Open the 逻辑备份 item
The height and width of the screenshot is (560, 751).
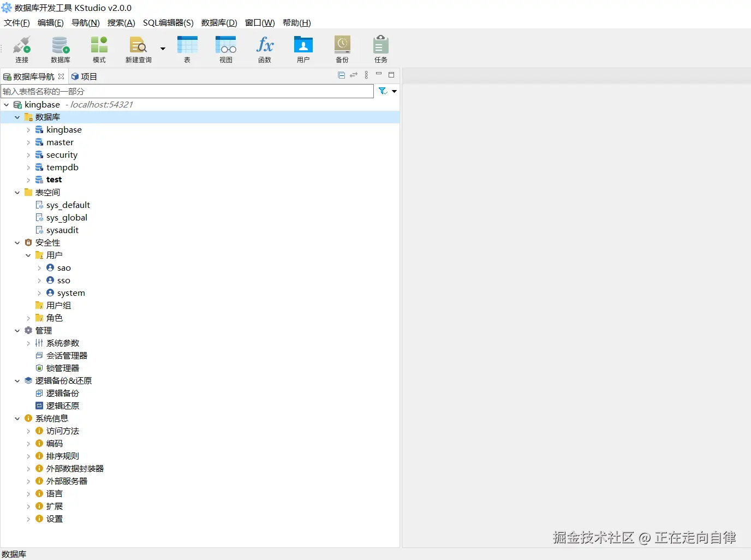tap(63, 394)
